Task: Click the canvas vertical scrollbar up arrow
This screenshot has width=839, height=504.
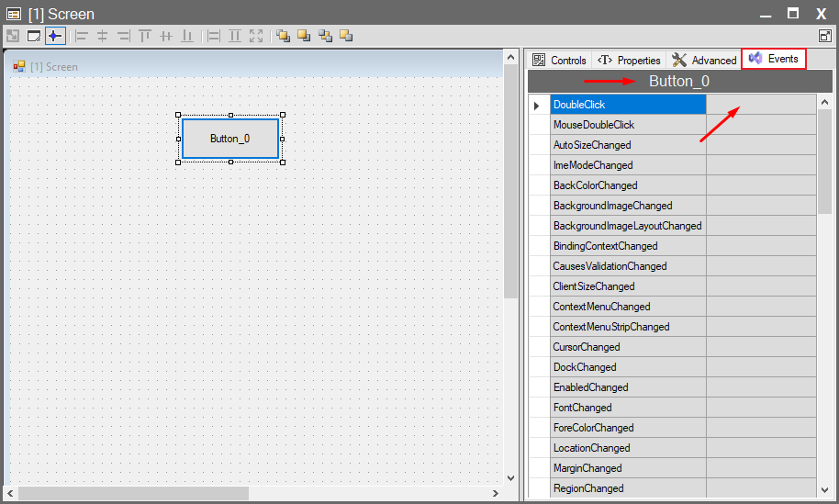Action: click(511, 57)
